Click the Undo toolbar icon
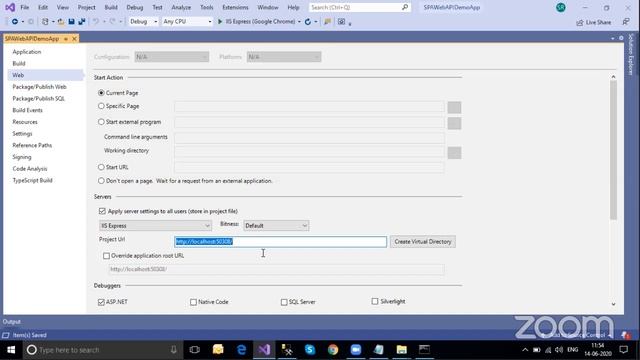The height and width of the screenshot is (360, 640). click(96, 22)
